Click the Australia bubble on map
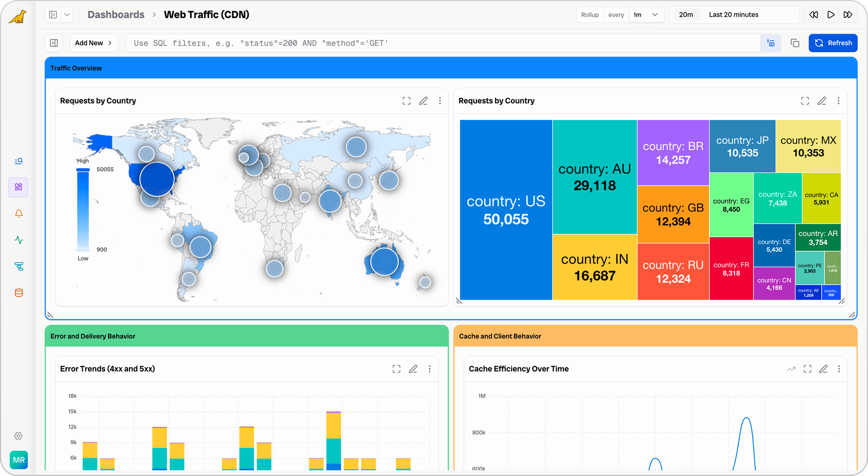 [384, 261]
